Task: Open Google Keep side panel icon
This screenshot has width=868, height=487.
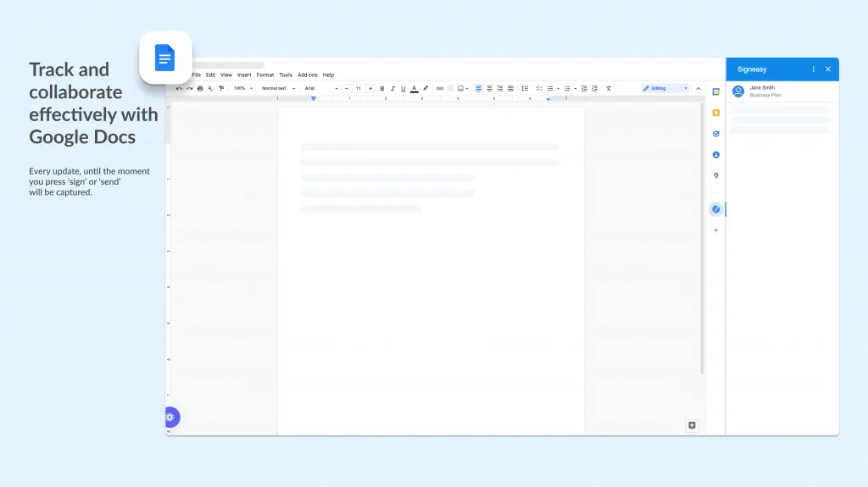Action: 715,113
